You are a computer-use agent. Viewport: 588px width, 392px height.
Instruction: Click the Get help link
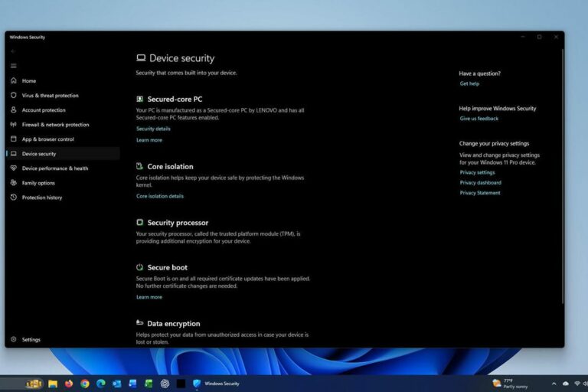coord(469,83)
